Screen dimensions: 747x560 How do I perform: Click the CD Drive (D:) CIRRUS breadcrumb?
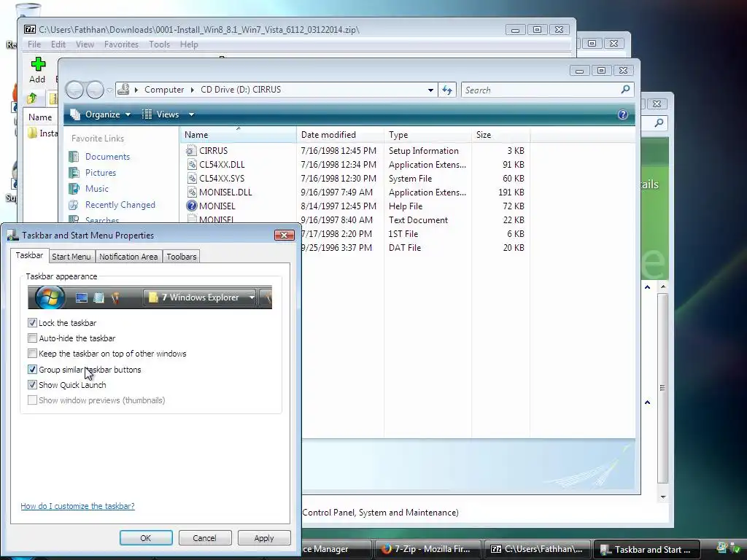pyautogui.click(x=241, y=90)
